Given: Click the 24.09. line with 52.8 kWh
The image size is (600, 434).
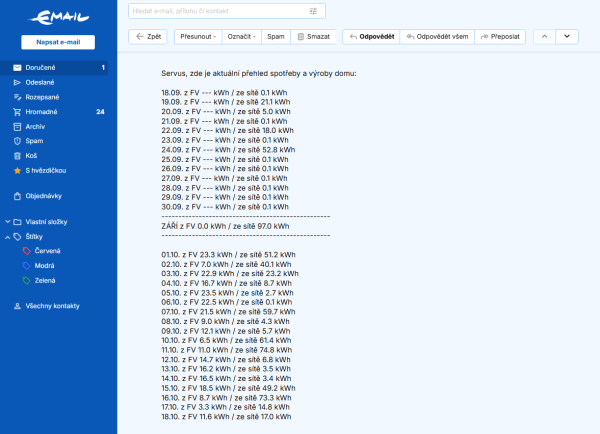Looking at the screenshot, I should (x=228, y=150).
